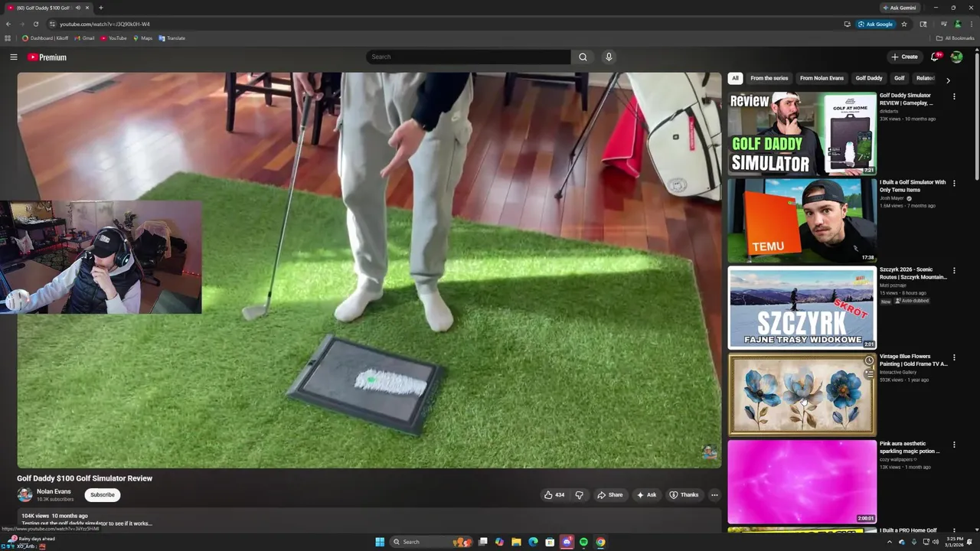This screenshot has width=980, height=551.
Task: Open the Maps bookmark
Action: (x=142, y=38)
